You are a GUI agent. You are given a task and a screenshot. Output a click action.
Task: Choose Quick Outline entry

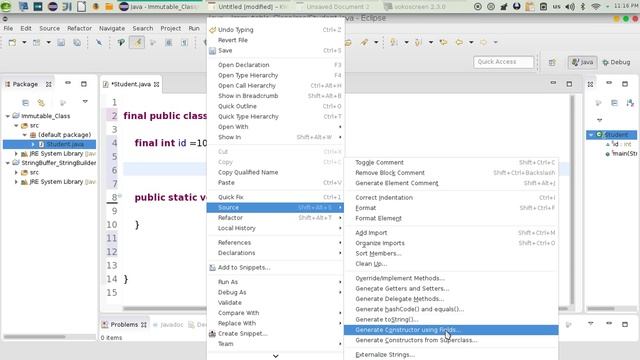[x=276, y=106]
